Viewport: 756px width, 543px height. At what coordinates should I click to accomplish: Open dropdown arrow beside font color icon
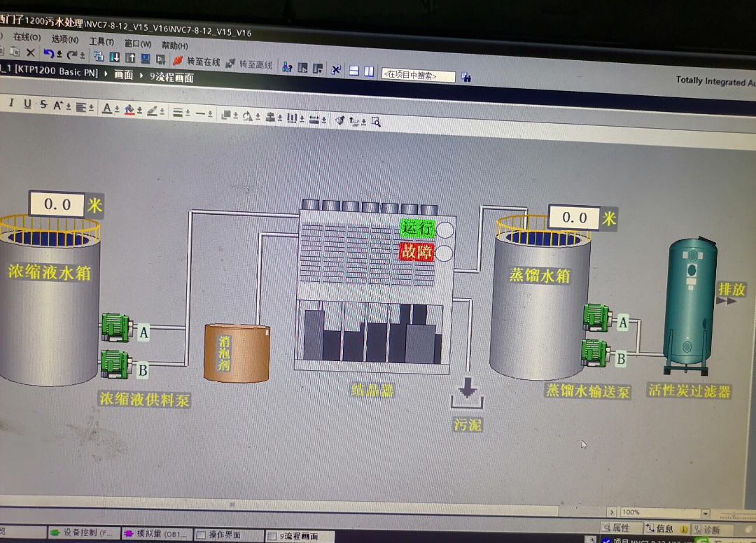click(117, 109)
